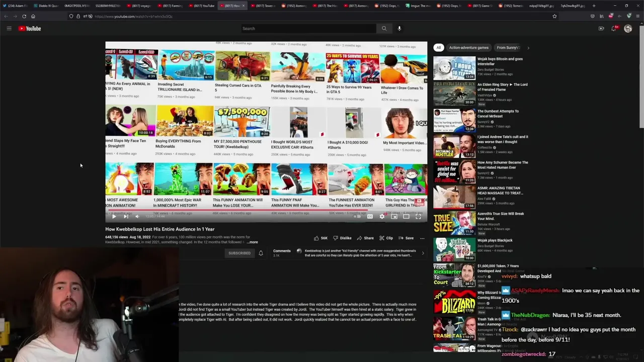Reload the page in browser toolbar
The height and width of the screenshot is (362, 644).
[24, 16]
